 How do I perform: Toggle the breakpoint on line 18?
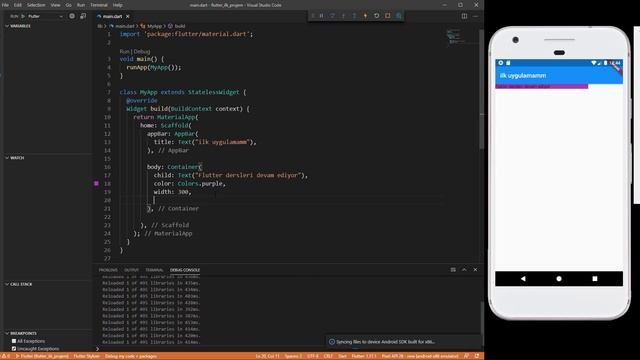[x=96, y=184]
